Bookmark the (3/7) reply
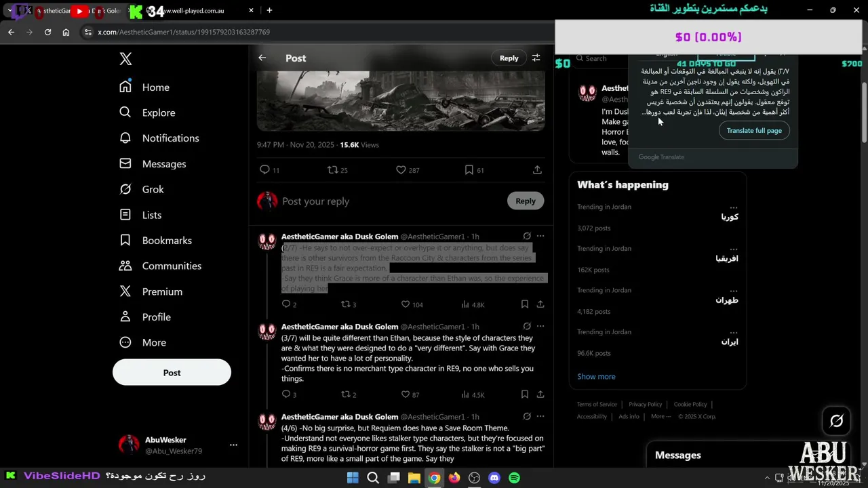868x488 pixels. 525,394
